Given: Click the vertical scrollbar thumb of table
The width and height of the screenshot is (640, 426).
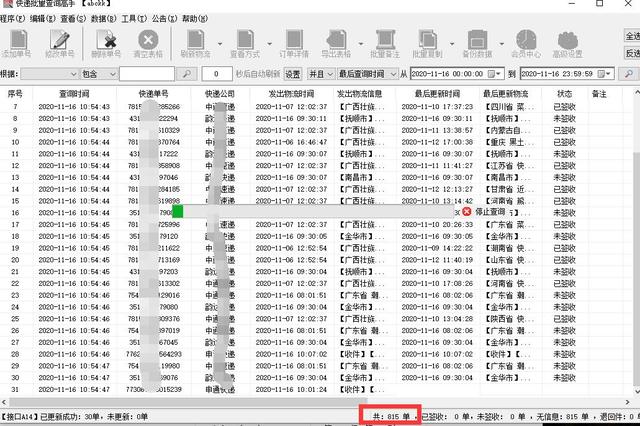Looking at the screenshot, I should tap(637, 267).
